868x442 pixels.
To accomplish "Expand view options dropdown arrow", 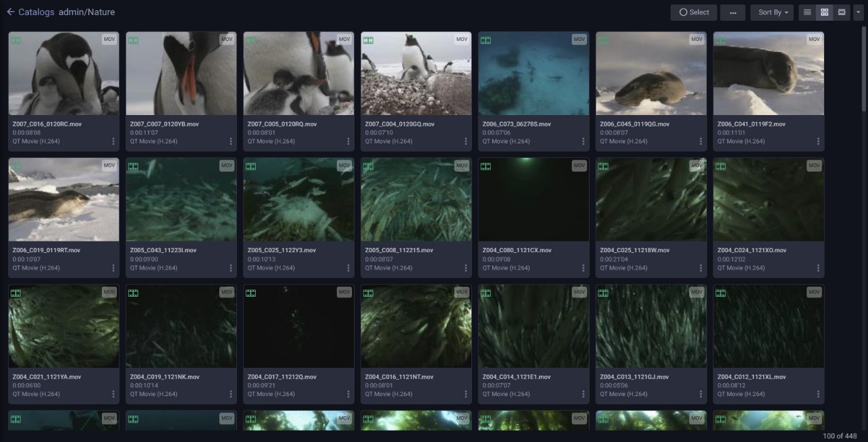I will click(x=859, y=13).
